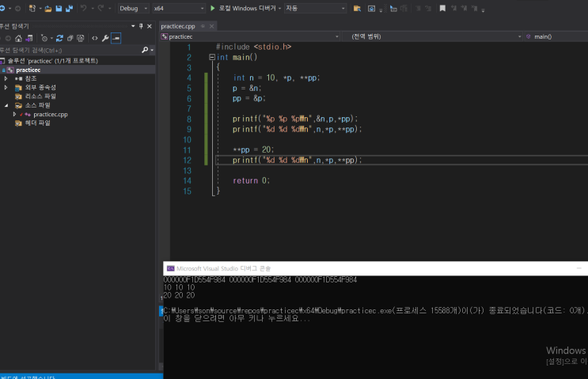This screenshot has height=379, width=588.
Task: Open Properties with the wrench icon
Action: point(105,38)
